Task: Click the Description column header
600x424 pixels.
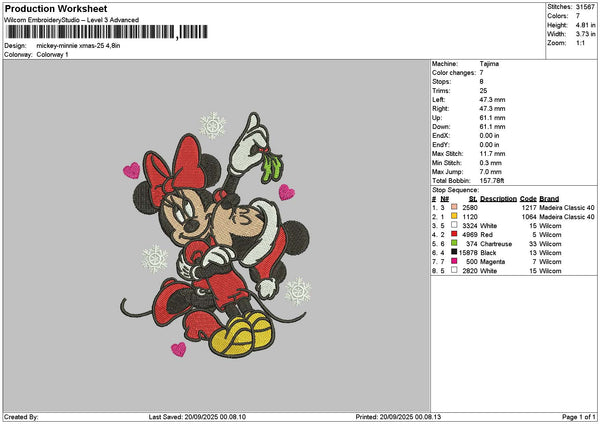Action: coord(498,198)
